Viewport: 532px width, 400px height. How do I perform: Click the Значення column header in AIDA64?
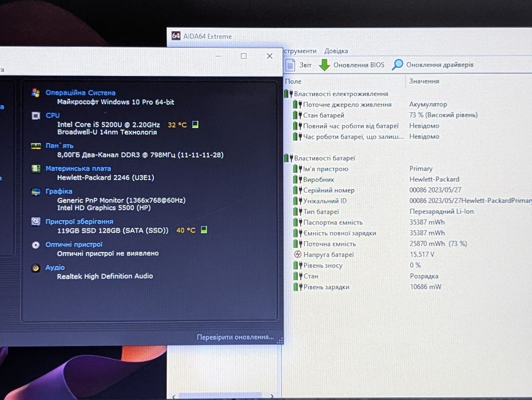[424, 81]
